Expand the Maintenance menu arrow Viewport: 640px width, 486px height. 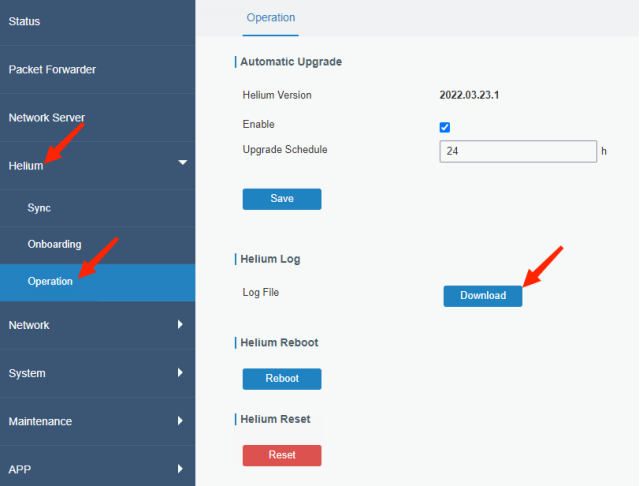[x=180, y=421]
